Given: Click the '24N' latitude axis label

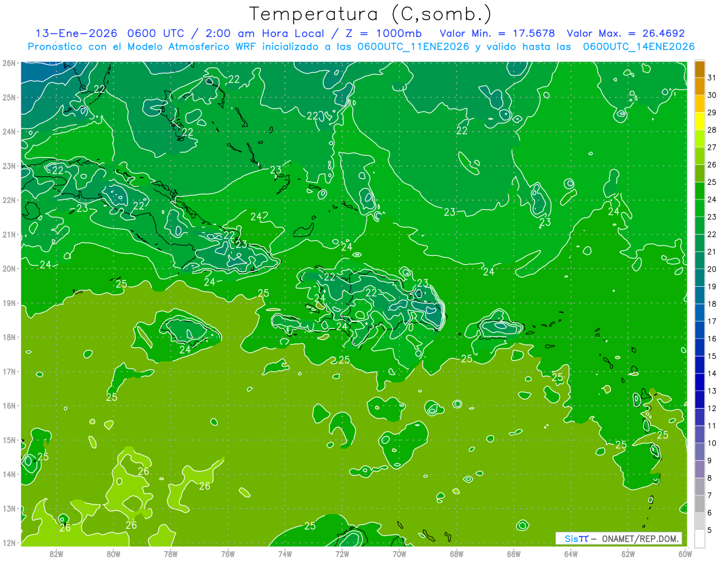Looking at the screenshot, I should coord(9,132).
